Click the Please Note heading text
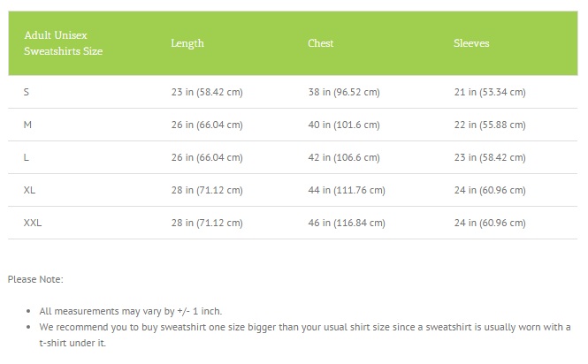The height and width of the screenshot is (364, 588). [x=35, y=279]
